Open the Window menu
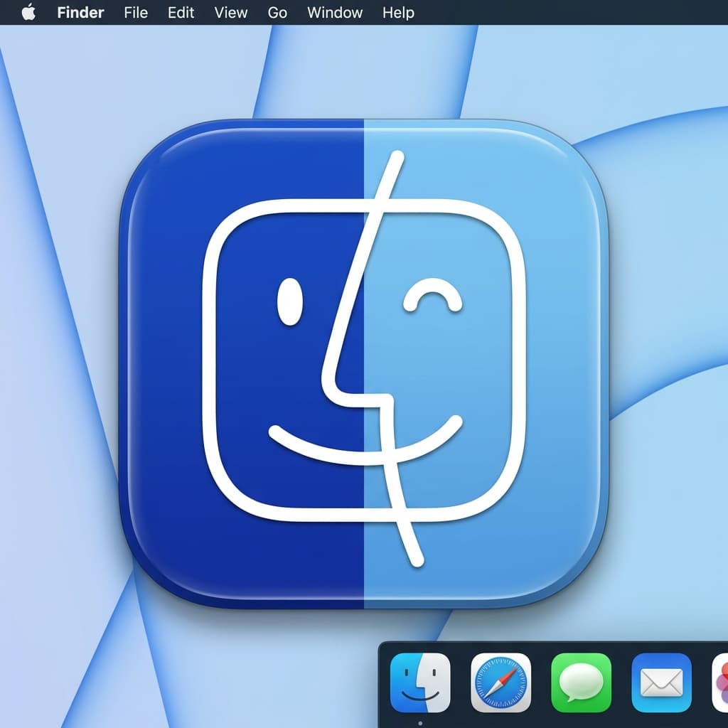The width and height of the screenshot is (728, 728). coord(334,12)
